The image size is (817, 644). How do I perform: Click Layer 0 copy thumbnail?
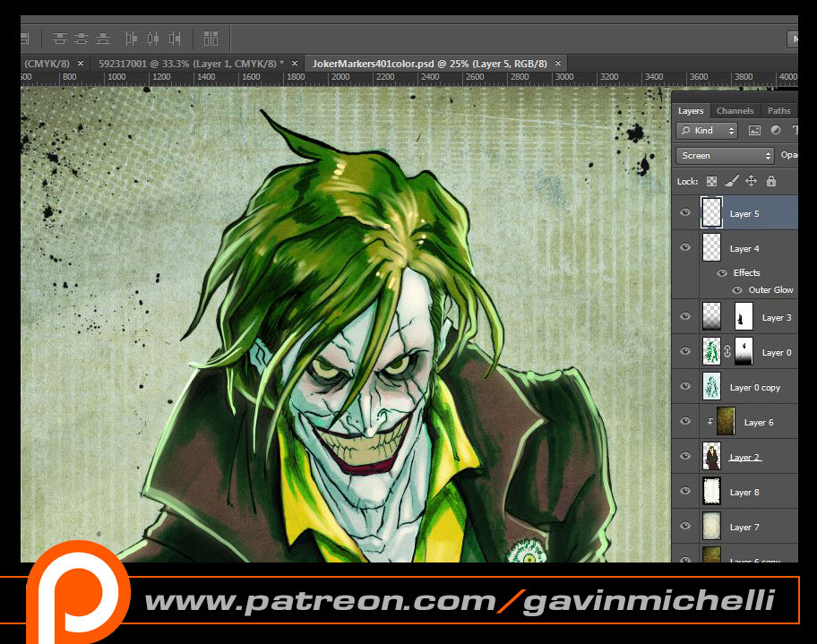(x=712, y=386)
